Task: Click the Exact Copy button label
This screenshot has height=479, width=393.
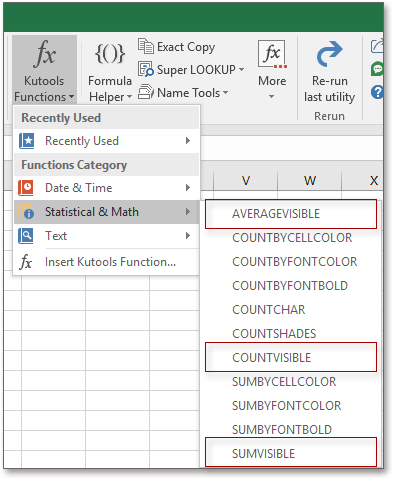Action: (186, 47)
